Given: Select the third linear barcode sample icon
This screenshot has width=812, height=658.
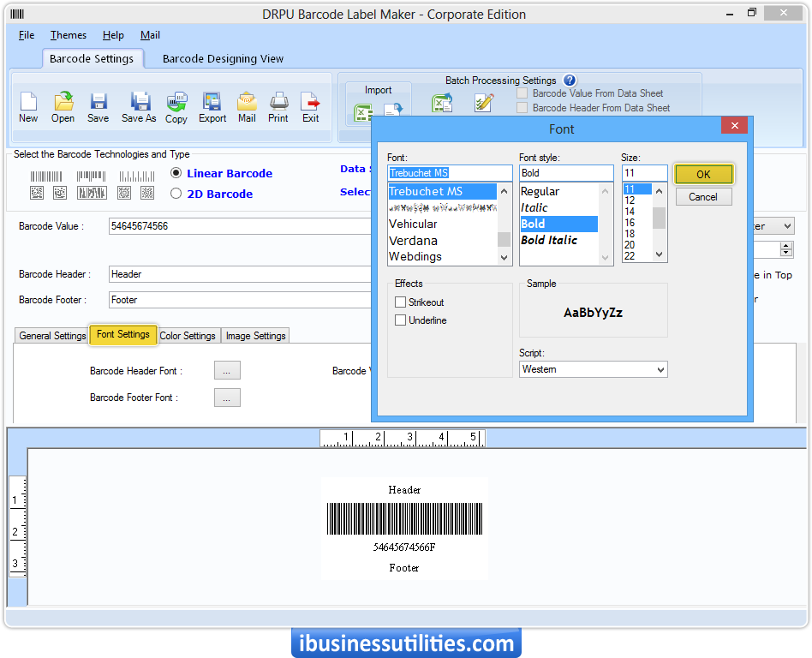Looking at the screenshot, I should tap(137, 176).
